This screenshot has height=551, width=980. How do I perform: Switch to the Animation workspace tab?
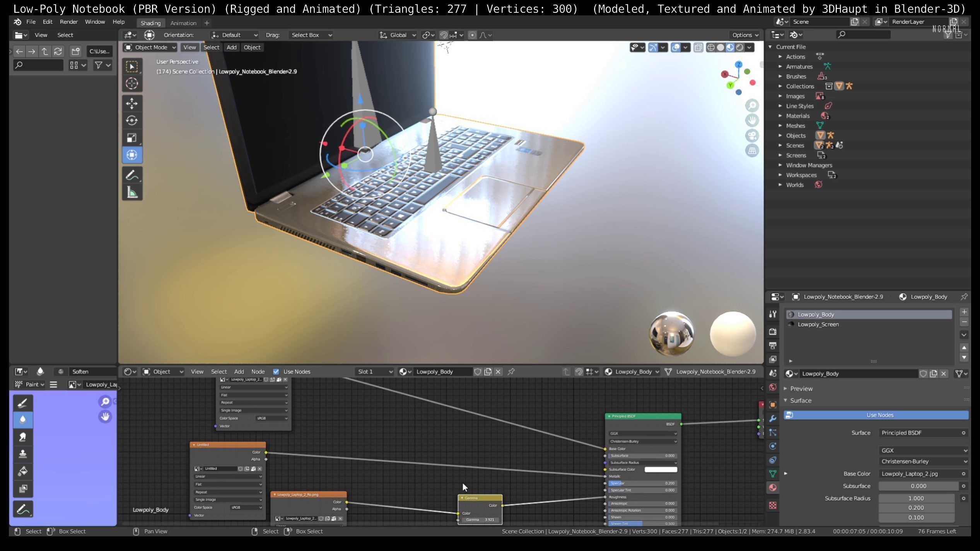point(183,23)
